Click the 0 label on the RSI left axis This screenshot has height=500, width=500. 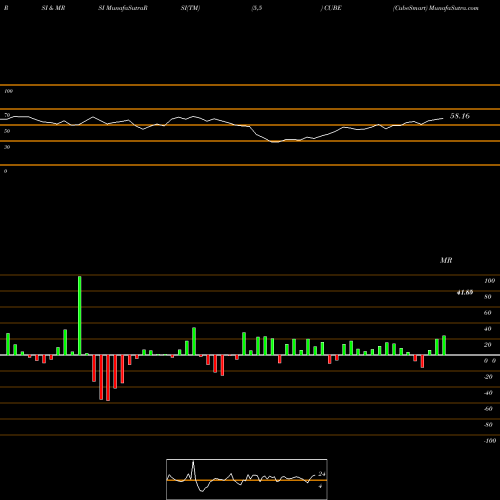pyautogui.click(x=5, y=171)
